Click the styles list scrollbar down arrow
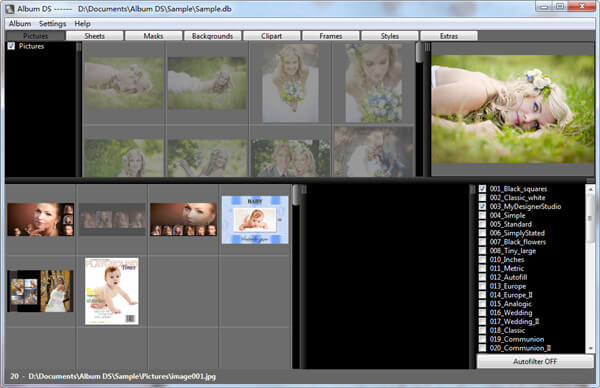 click(590, 348)
